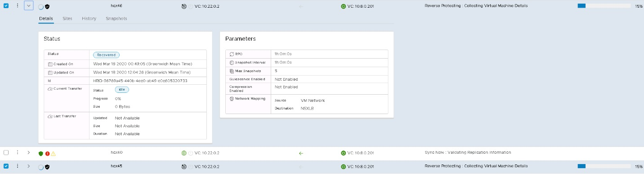Click the Recovered status badge
Image resolution: width=644 pixels, height=174 pixels.
(x=106, y=55)
